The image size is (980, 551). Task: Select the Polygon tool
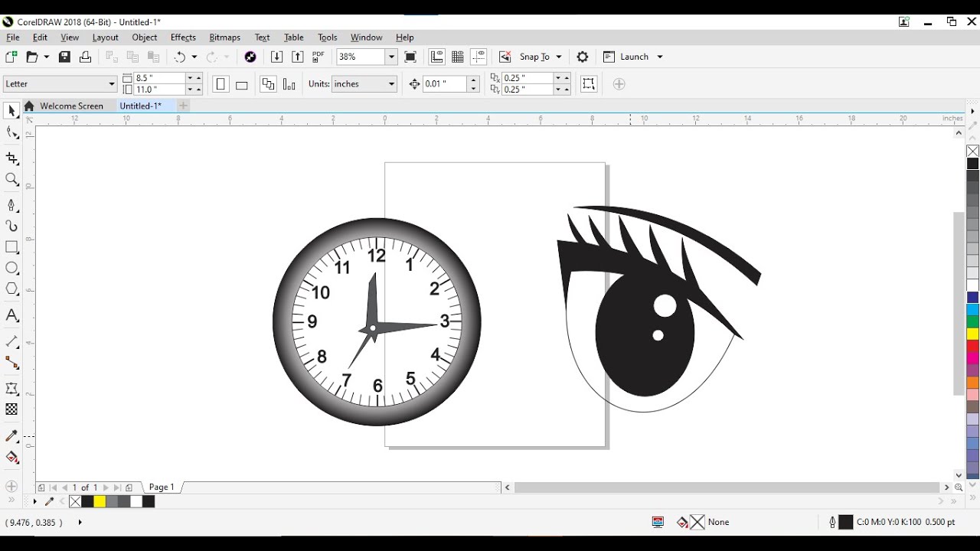click(11, 289)
